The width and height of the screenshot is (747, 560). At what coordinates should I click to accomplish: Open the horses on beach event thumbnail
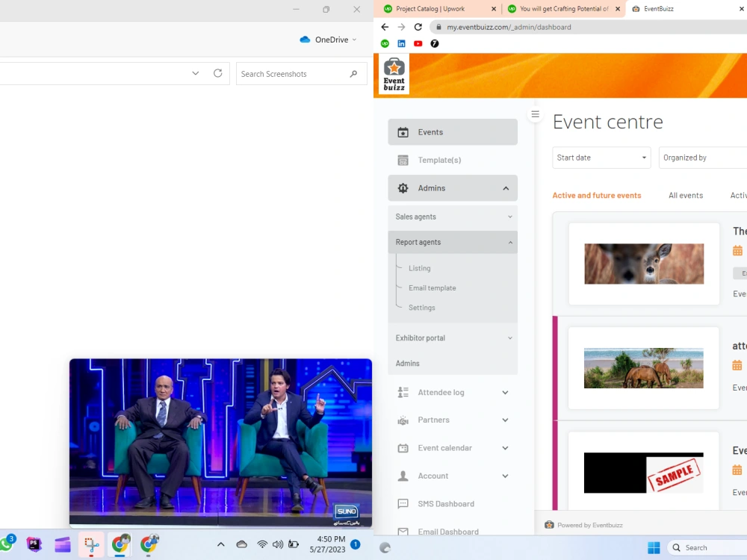644,367
